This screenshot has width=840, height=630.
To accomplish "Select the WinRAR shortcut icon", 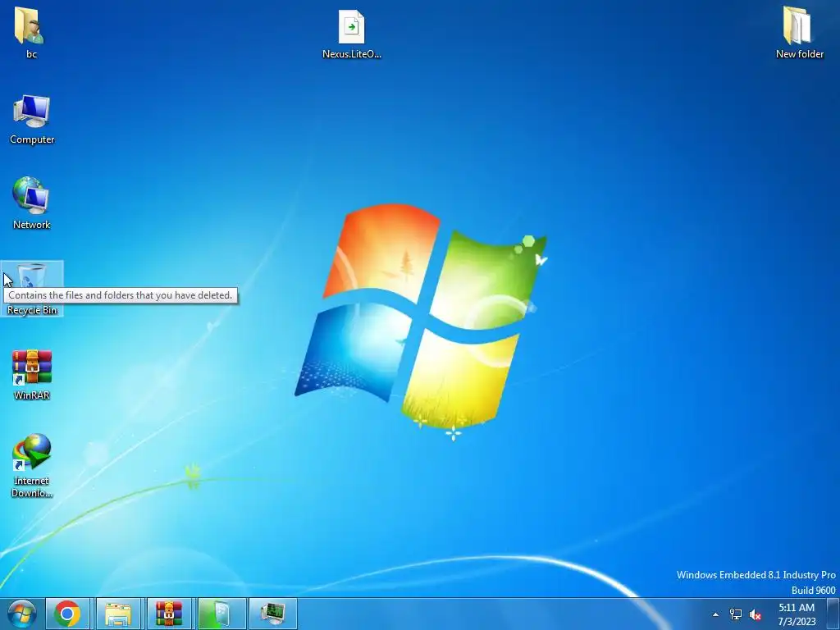I will click(x=32, y=367).
